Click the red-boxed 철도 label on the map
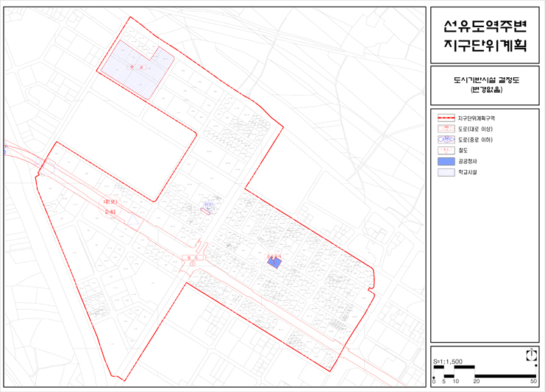Viewport: 545px width, 392px height. click(193, 257)
